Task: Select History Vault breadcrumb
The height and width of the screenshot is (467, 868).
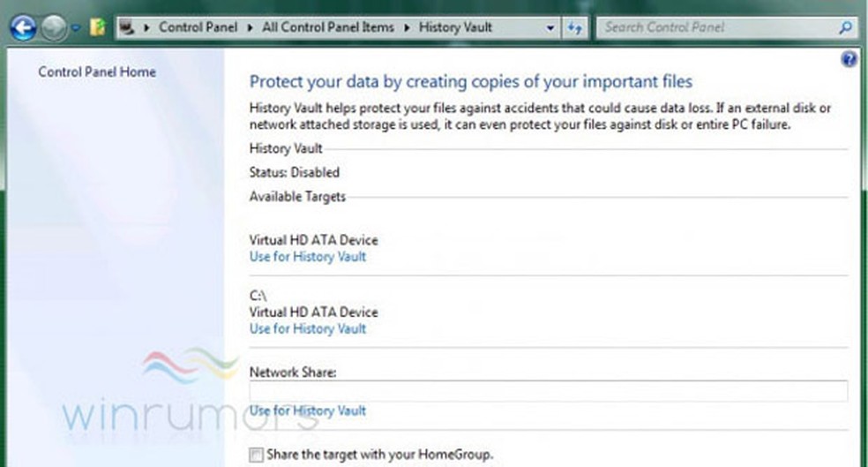Action: [x=455, y=27]
